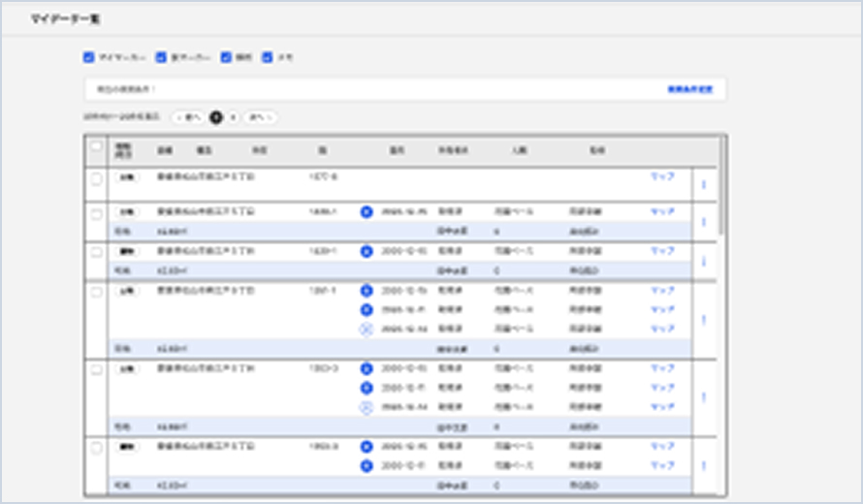The width and height of the screenshot is (863, 504).
Task: Click the outlined circle icon in the fifth row
Action: point(367,407)
